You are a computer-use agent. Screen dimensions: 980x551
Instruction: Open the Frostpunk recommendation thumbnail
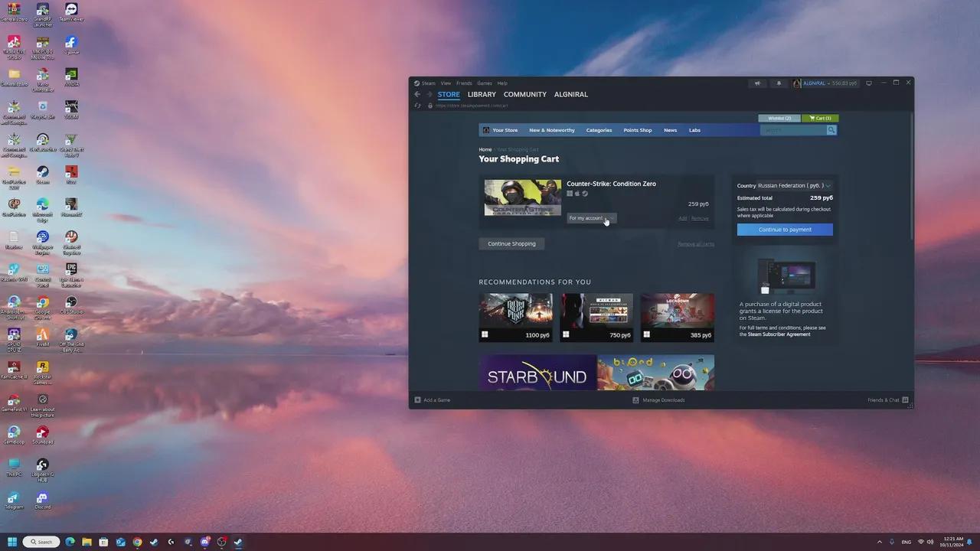(515, 318)
